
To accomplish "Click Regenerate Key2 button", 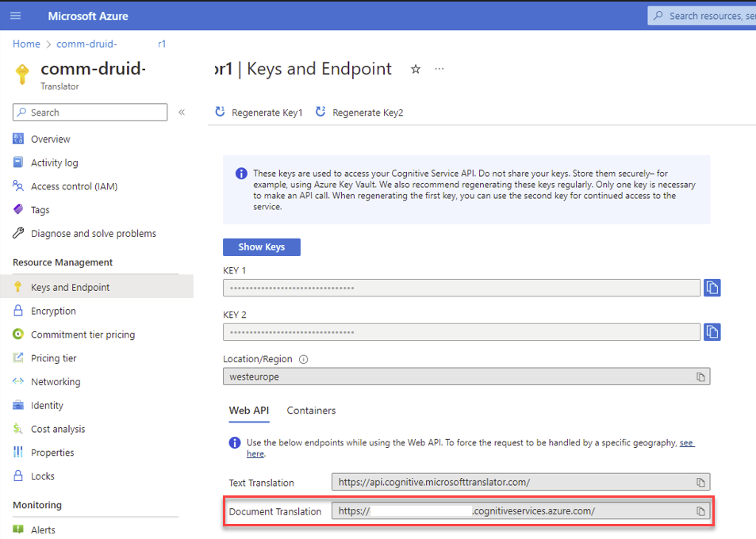I will point(359,113).
